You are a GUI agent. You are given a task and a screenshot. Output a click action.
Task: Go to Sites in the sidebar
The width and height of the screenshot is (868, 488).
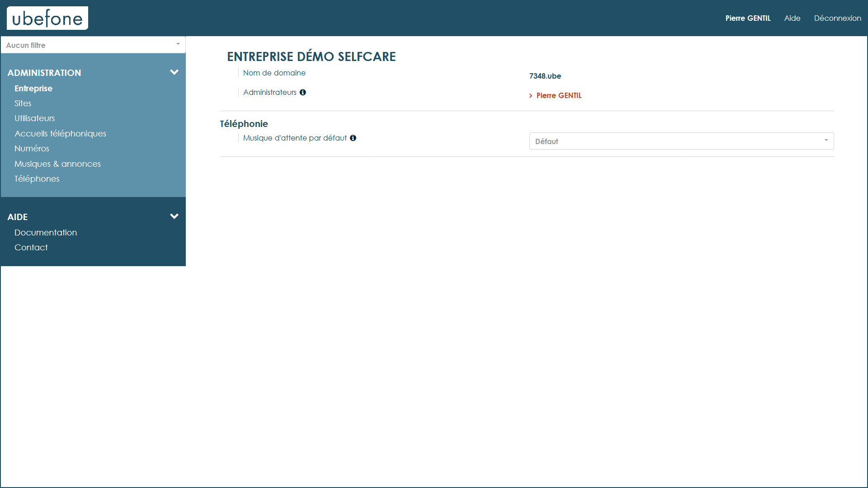(23, 103)
